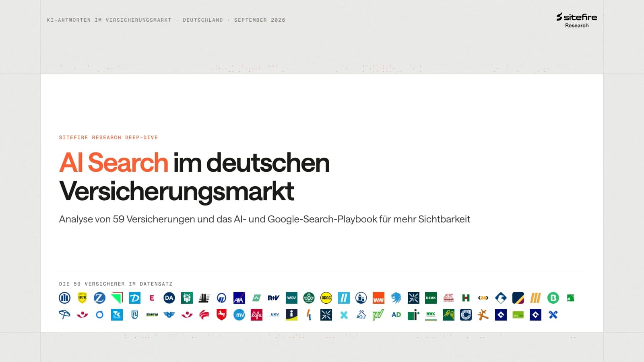Click 'SEPTEMBER 2026' in the header

pos(260,20)
